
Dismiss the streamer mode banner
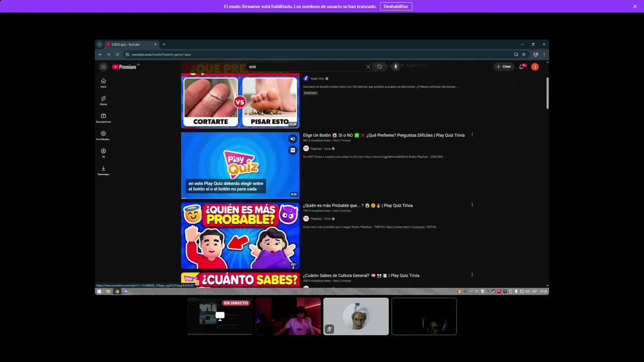click(x=635, y=6)
